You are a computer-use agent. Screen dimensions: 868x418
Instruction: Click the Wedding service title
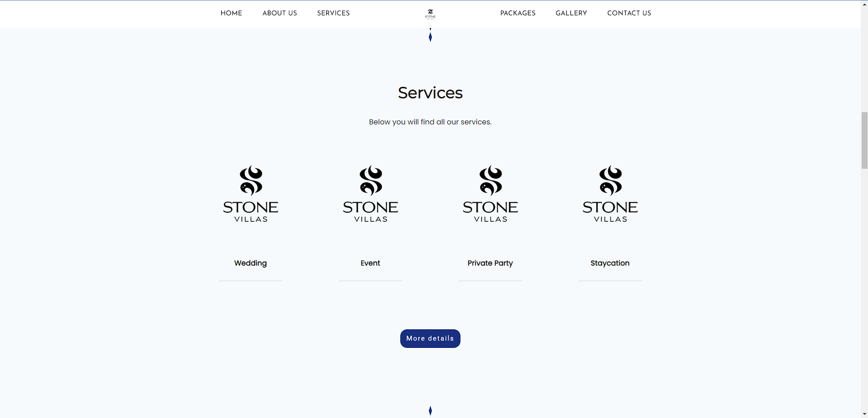[x=251, y=263]
